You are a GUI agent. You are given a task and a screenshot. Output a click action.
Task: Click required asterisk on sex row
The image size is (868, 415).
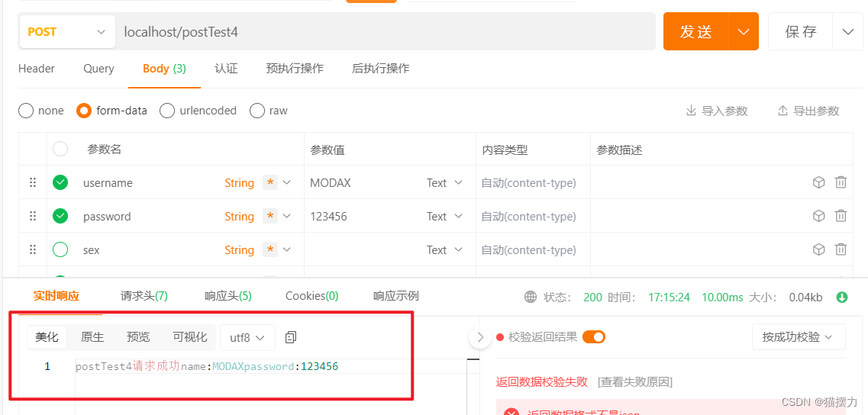[270, 250]
